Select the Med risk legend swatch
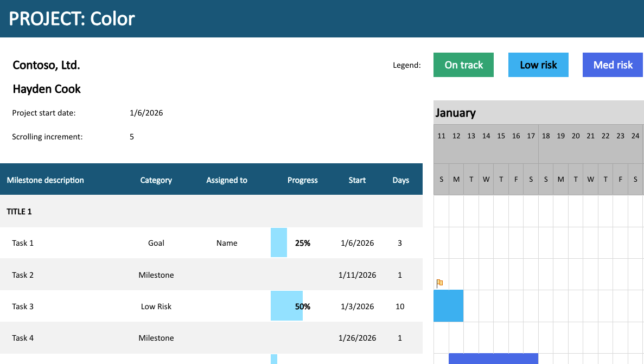644x364 pixels. point(613,65)
